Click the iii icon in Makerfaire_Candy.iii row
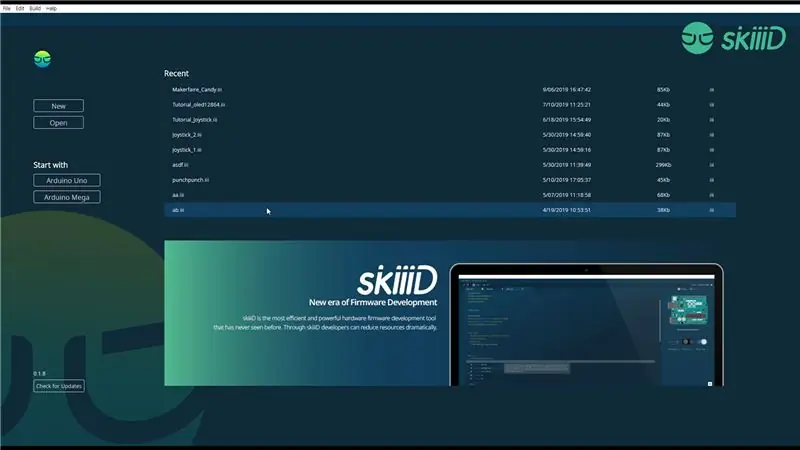The image size is (800, 450). point(711,90)
